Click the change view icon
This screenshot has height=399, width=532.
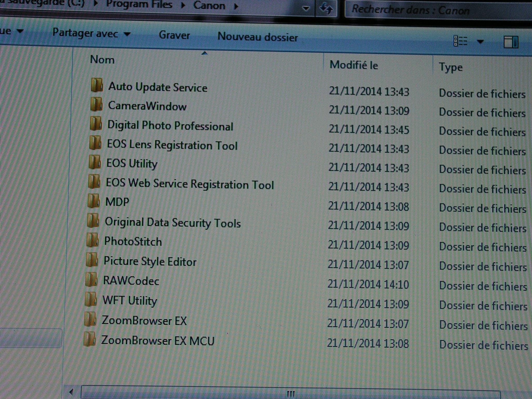click(460, 41)
